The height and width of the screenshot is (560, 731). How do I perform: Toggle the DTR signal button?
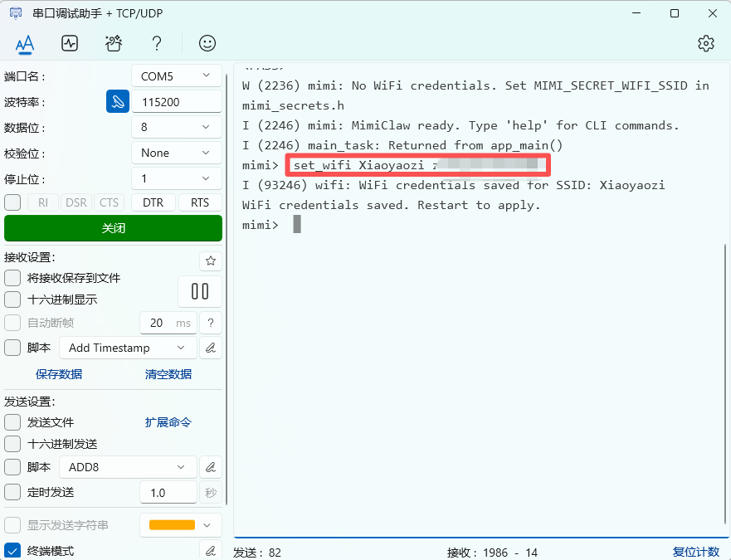pyautogui.click(x=154, y=202)
